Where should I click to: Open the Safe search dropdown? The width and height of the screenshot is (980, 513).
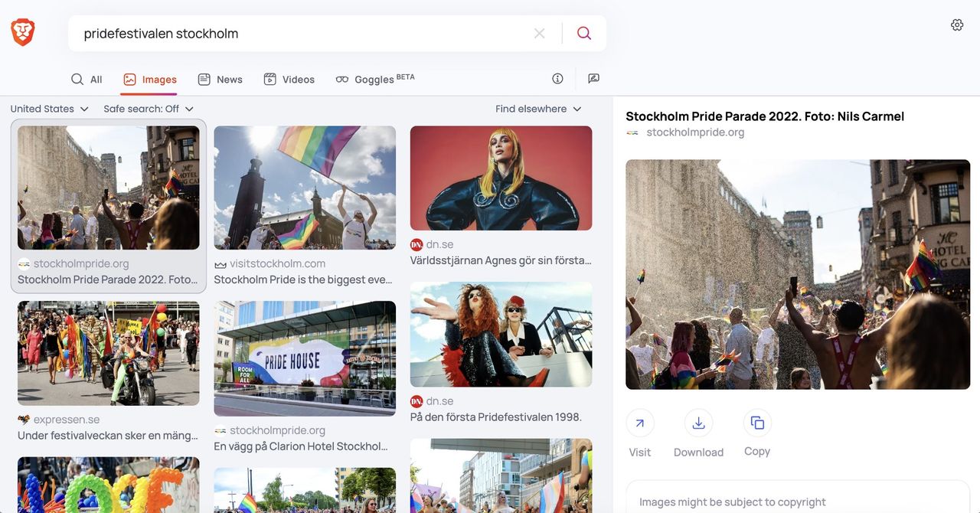click(145, 108)
